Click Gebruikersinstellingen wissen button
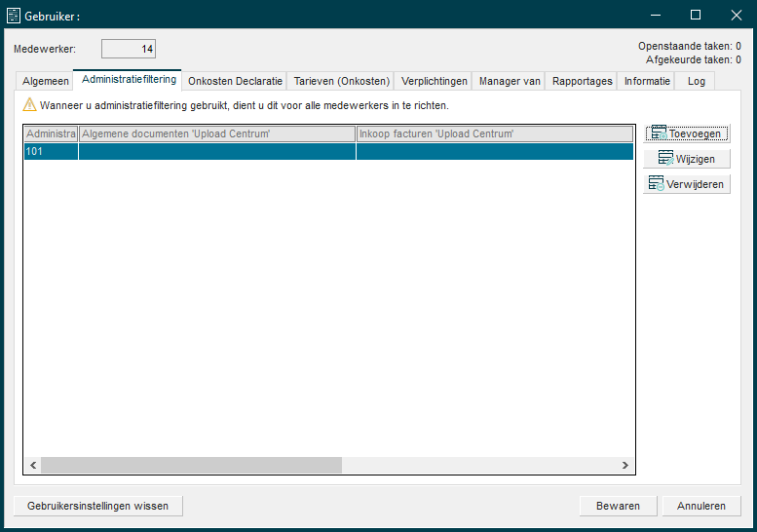The height and width of the screenshot is (532, 757). (x=98, y=506)
